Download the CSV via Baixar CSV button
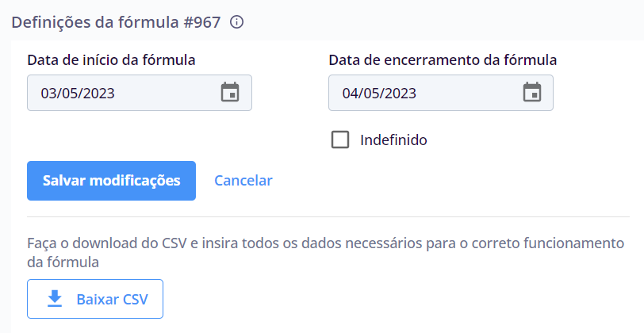The width and height of the screenshot is (644, 333). pos(95,299)
